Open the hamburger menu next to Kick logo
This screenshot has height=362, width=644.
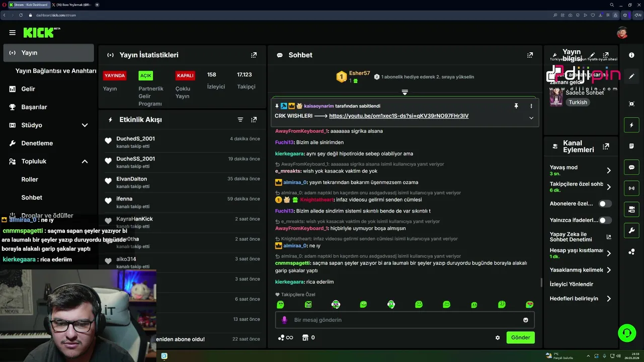(x=12, y=33)
